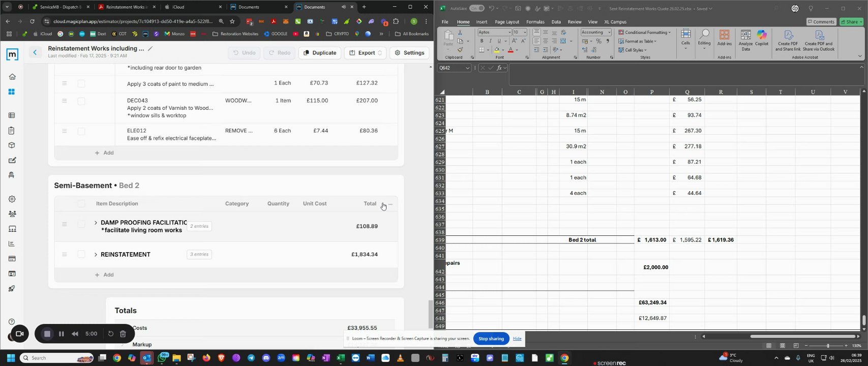Open the Excel Formulas tab
The width and height of the screenshot is (868, 366).
(535, 22)
